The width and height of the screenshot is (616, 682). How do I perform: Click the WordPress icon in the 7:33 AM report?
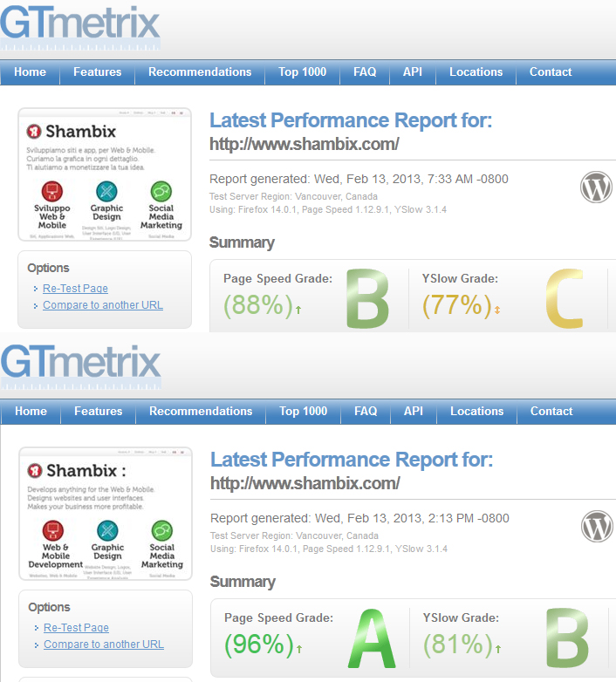(x=596, y=187)
